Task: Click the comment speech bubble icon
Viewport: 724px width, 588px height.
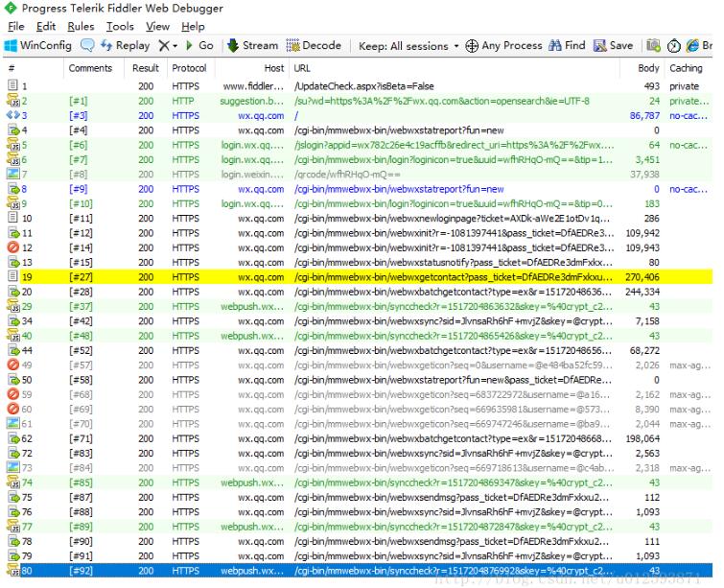Action: click(x=87, y=45)
